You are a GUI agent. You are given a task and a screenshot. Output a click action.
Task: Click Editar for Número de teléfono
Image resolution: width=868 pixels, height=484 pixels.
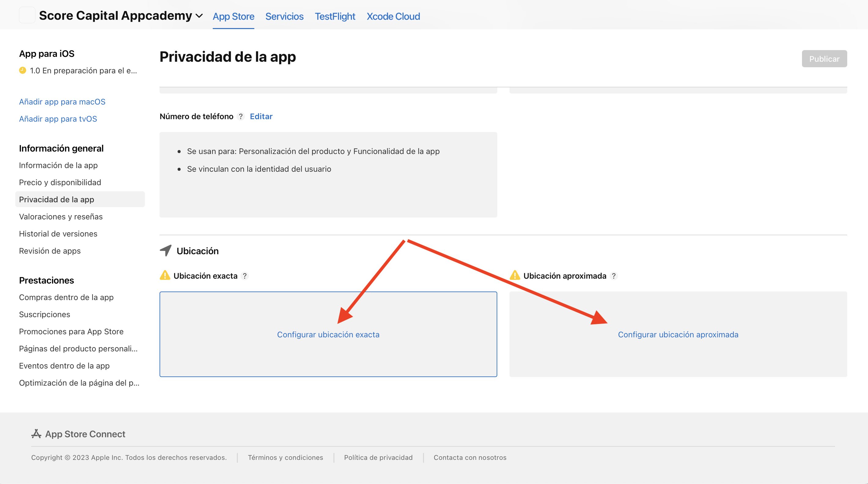pyautogui.click(x=261, y=116)
